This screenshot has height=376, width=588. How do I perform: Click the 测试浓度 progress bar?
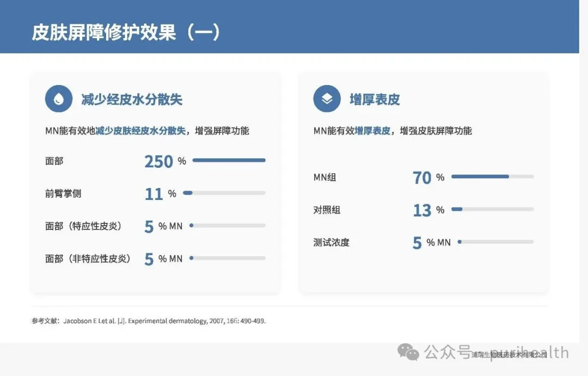(495, 242)
